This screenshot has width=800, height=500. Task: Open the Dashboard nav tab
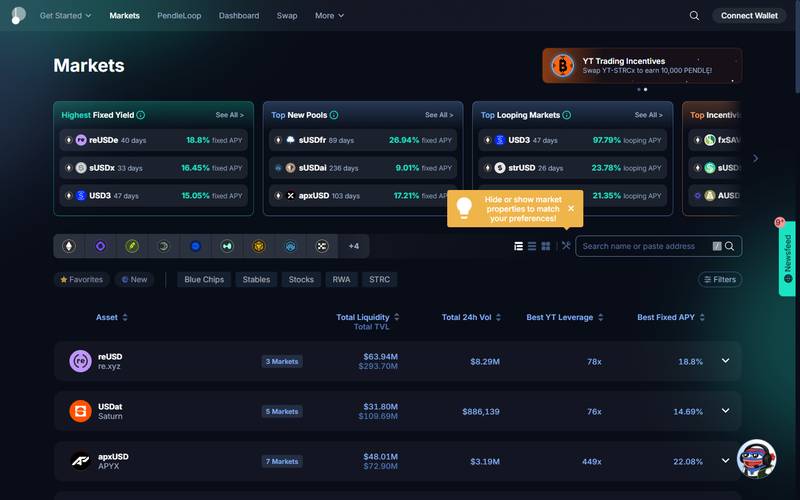pyautogui.click(x=239, y=16)
